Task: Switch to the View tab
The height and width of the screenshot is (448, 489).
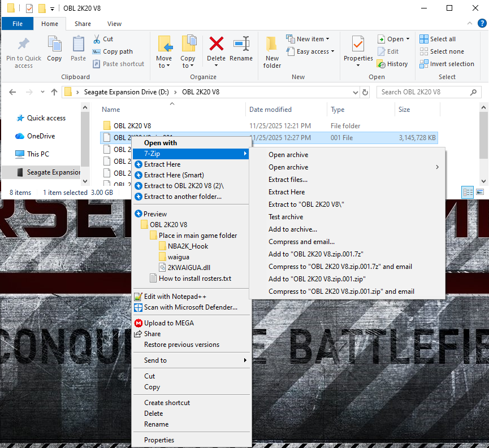Action: tap(114, 24)
